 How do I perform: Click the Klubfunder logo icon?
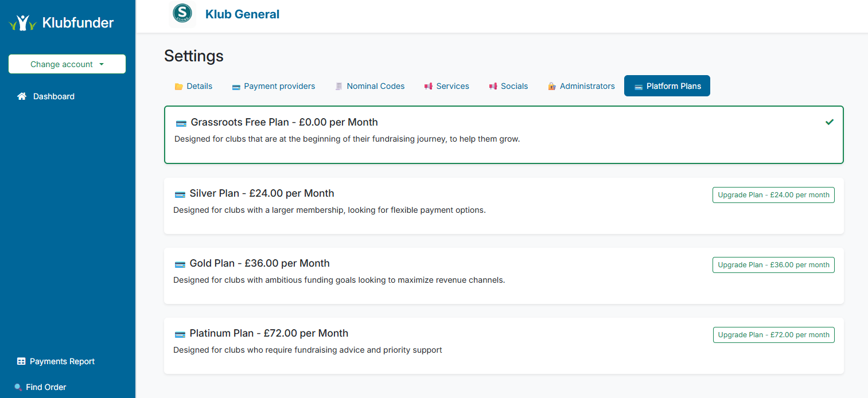(23, 23)
